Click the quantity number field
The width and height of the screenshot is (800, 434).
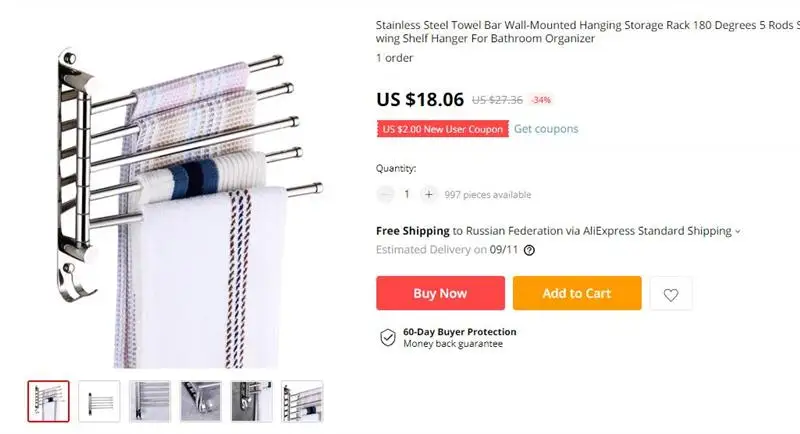click(407, 194)
